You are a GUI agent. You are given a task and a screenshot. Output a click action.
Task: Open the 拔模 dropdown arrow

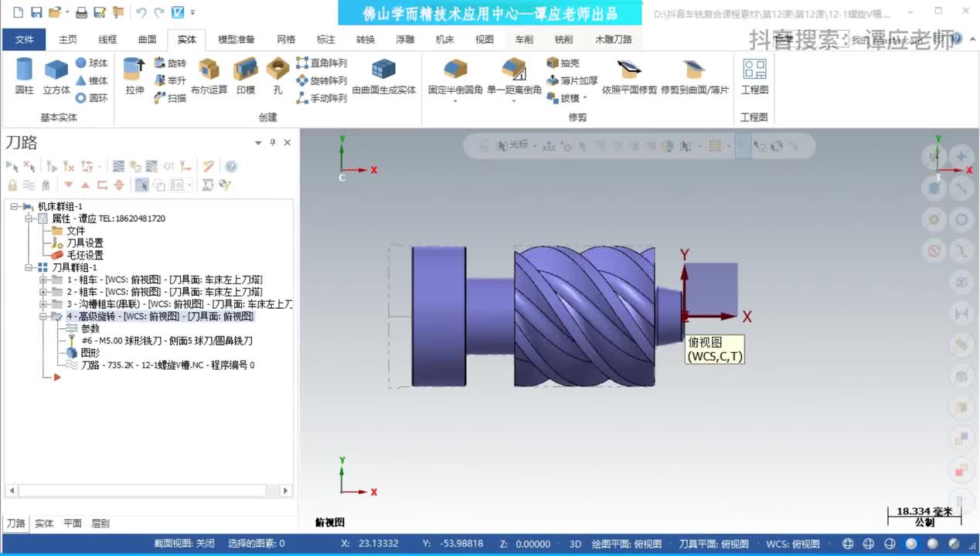[585, 99]
